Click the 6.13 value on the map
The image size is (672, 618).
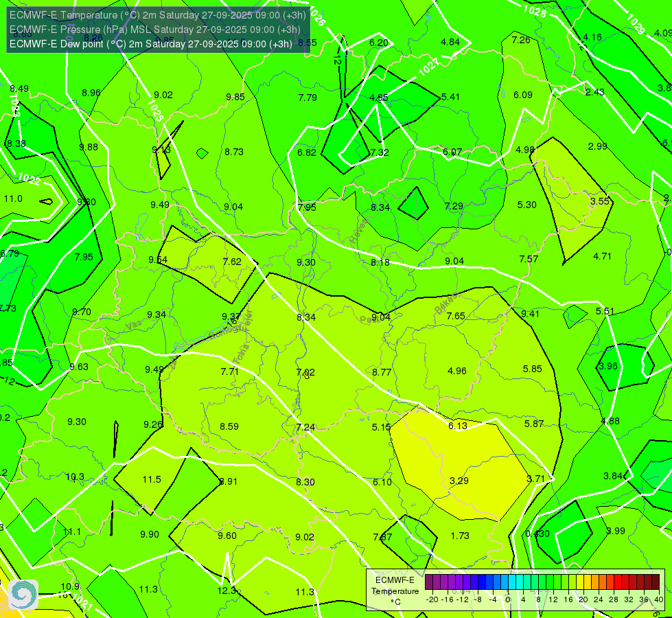click(458, 426)
